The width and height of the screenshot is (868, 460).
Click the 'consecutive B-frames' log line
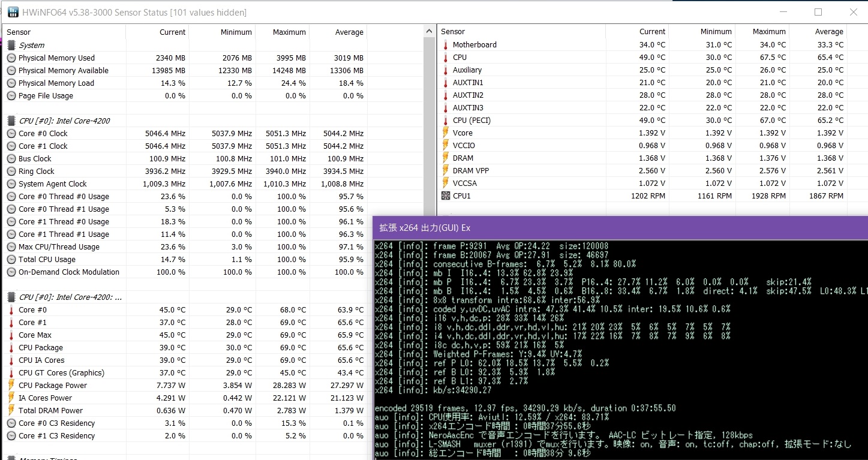(505, 264)
